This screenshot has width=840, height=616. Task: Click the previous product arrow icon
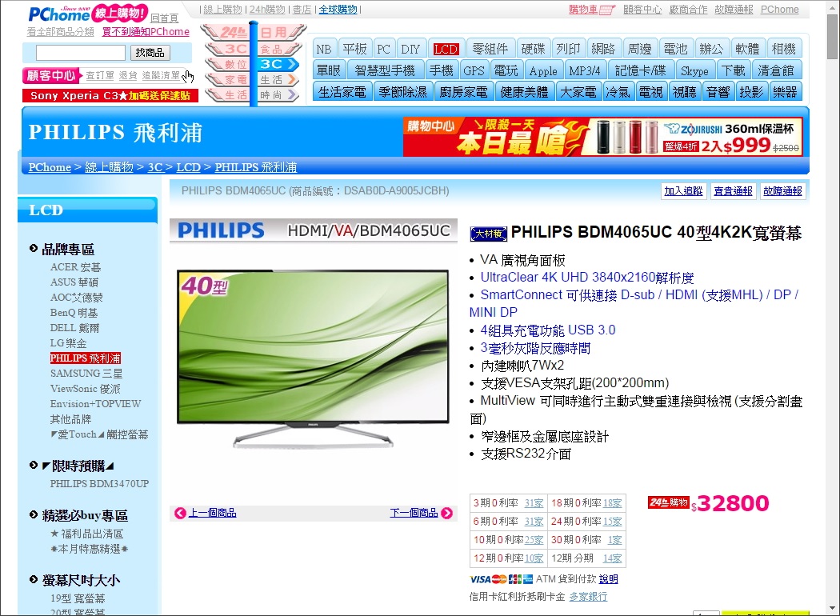[180, 513]
